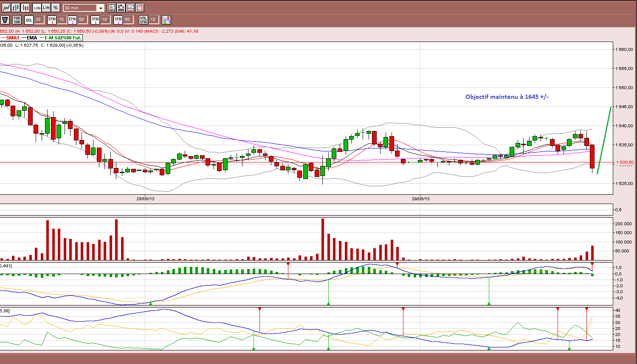The height and width of the screenshot is (364, 637).
Task: Click the Bollinger period field showing 20
Action: point(39,20)
